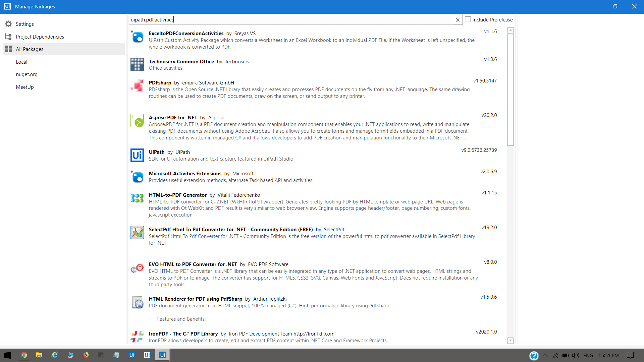Enable the Include Prerelease checkbox
The width and height of the screenshot is (644, 362).
coord(468,19)
